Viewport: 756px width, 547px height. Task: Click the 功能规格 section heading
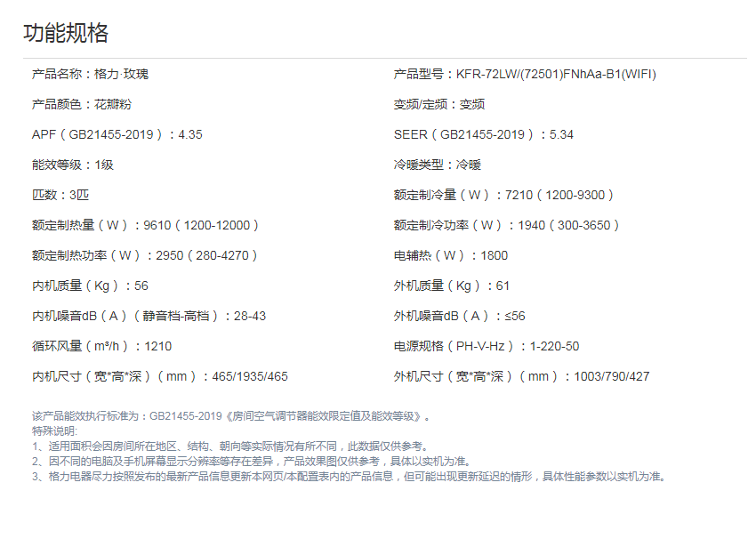(x=66, y=33)
